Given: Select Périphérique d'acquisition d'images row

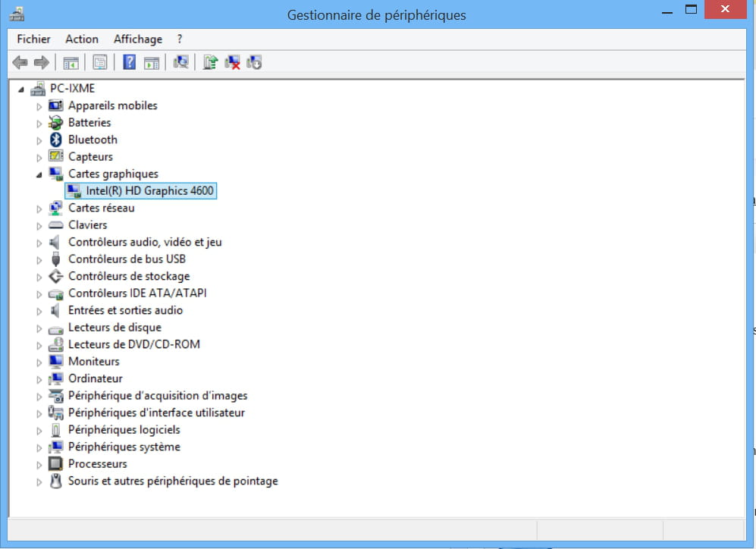Looking at the screenshot, I should tap(158, 396).
